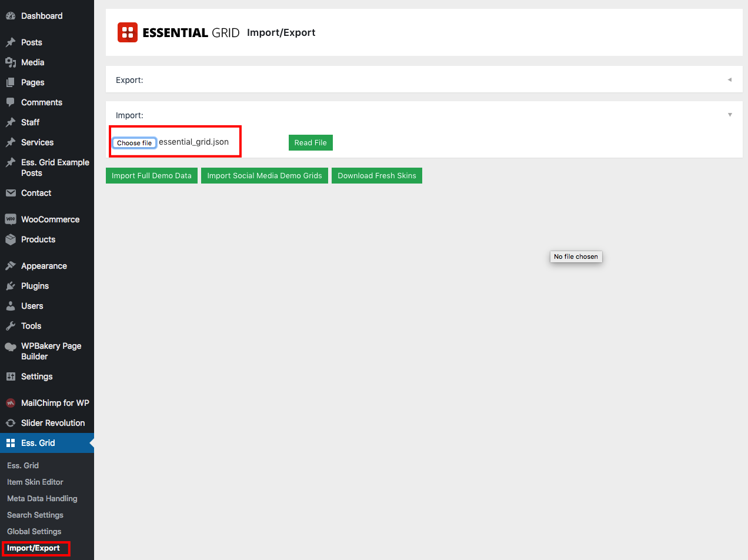Open Meta Data Handling submenu
The width and height of the screenshot is (748, 560).
(42, 498)
